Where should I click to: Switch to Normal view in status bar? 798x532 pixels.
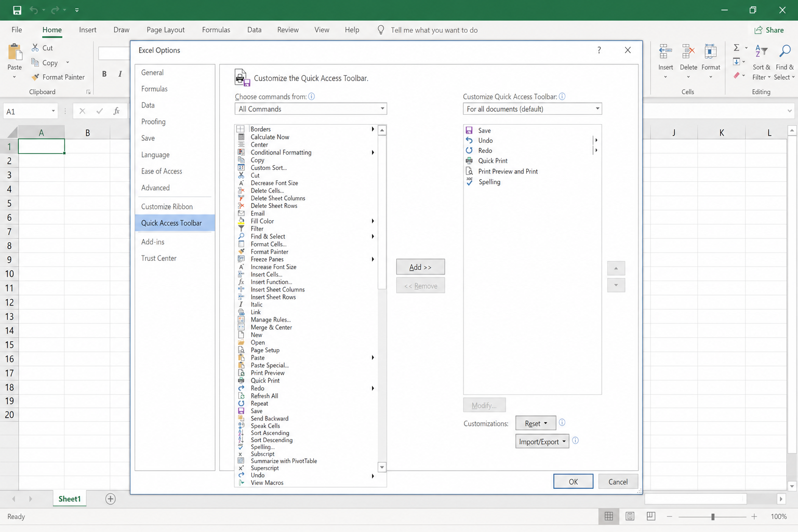tap(609, 516)
